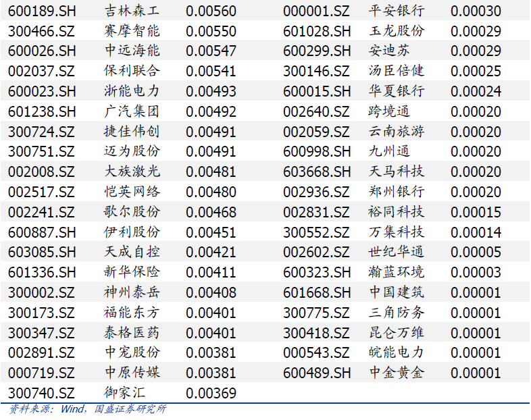Screen dimensions: 531x420
Task: Click the stock name 中原传媒
Action: pos(132,373)
